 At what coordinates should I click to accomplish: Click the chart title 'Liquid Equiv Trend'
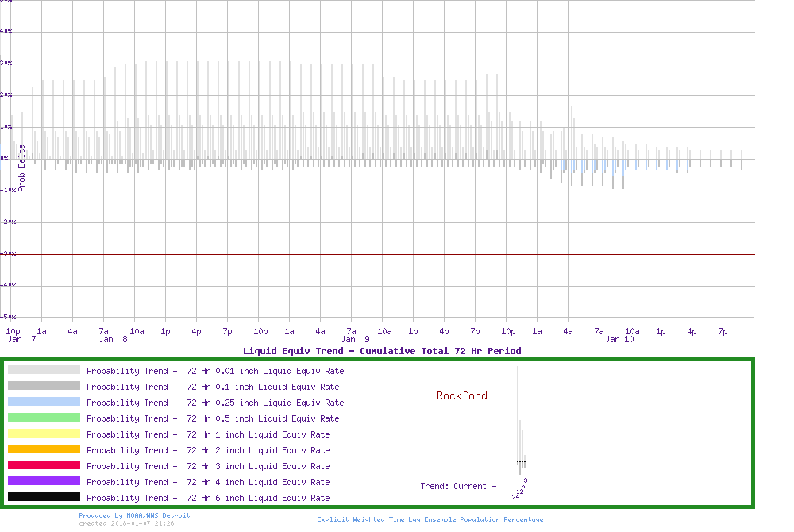tap(382, 350)
